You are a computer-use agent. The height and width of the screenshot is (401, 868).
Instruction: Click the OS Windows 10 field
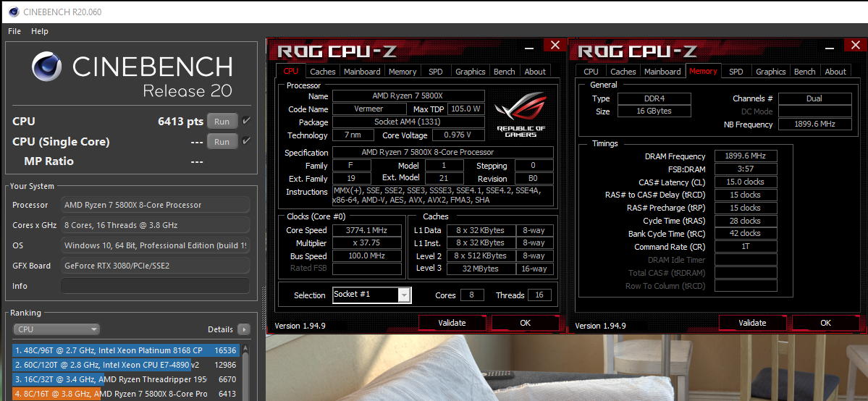click(x=155, y=245)
